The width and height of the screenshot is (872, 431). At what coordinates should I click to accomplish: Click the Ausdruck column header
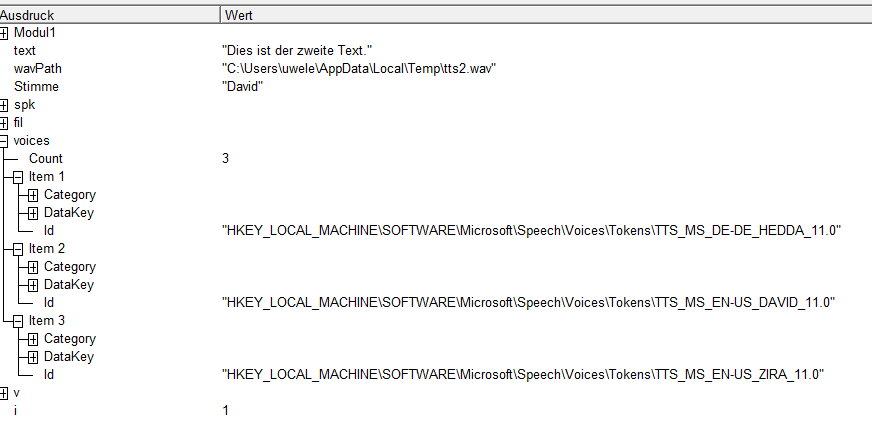[x=110, y=15]
